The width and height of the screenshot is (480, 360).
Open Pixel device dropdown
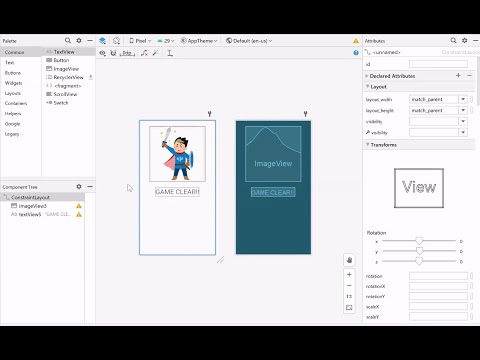[x=140, y=41]
